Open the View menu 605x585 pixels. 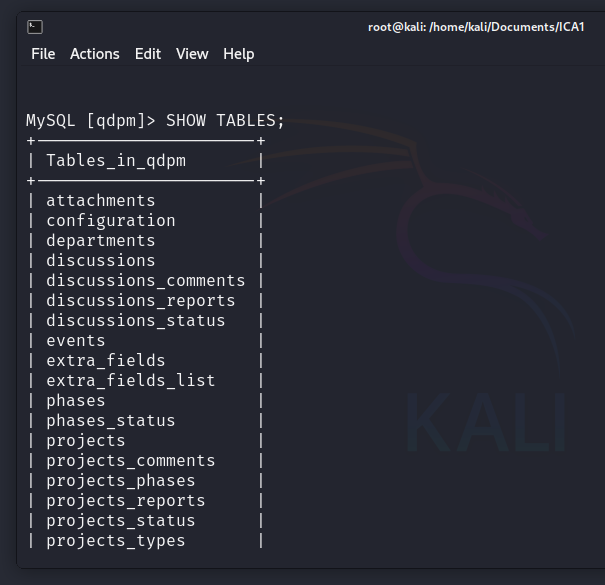coord(192,54)
